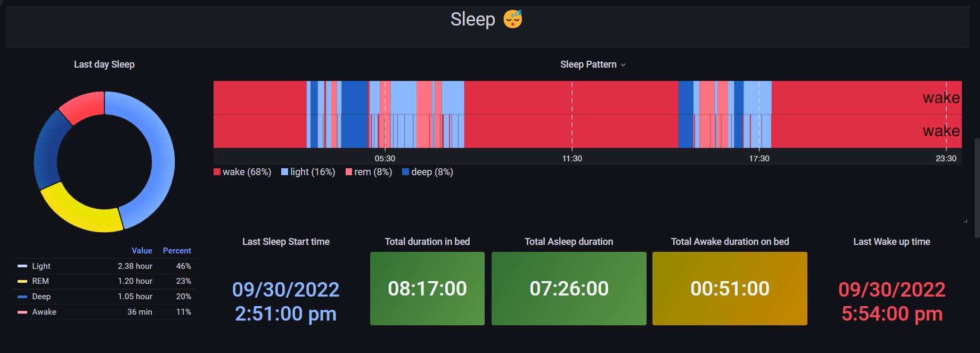
Task: Click the yellow REM series color marker
Action: (22, 281)
